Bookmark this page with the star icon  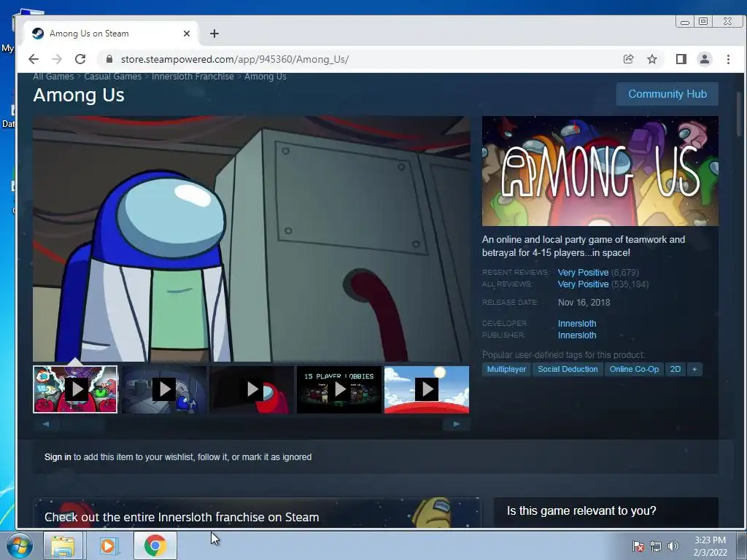(x=652, y=59)
